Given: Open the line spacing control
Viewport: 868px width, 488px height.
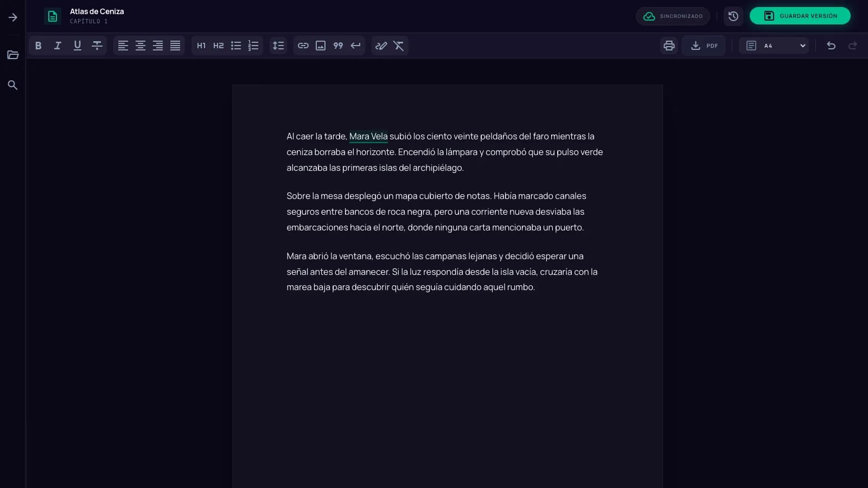Looking at the screenshot, I should pos(278,46).
